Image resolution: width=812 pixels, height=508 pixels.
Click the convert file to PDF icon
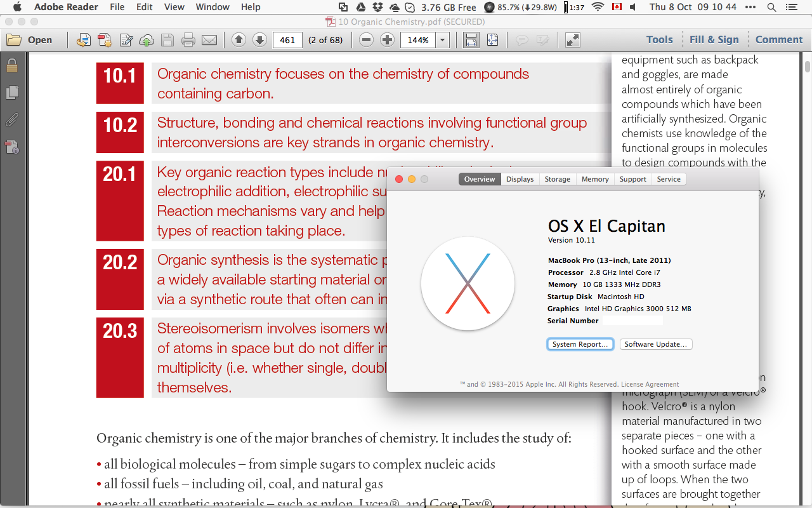83,40
